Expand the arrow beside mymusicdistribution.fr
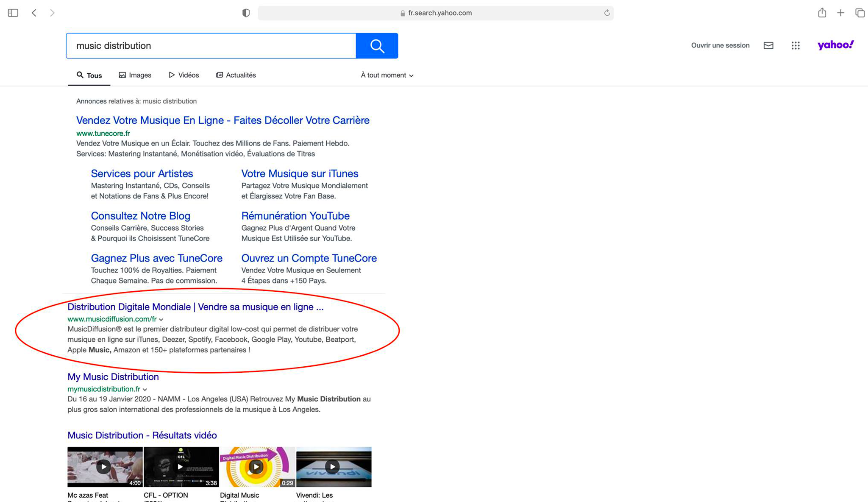The width and height of the screenshot is (868, 502). 145,389
